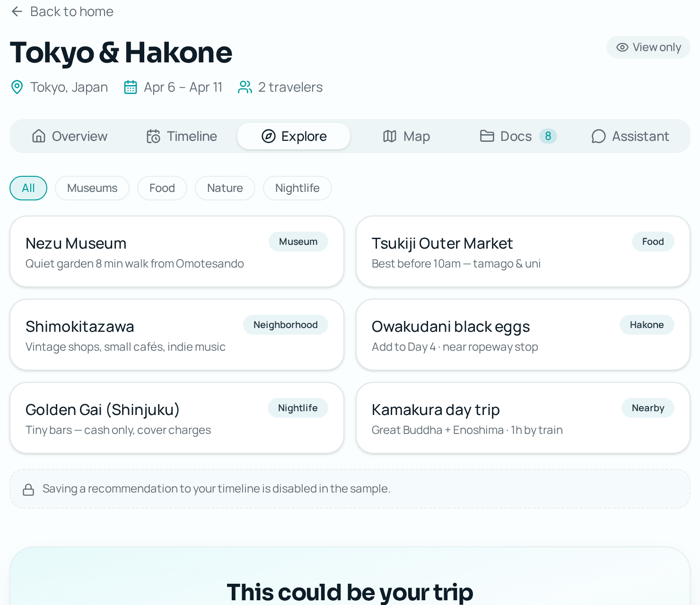
Task: Click the compass icon on Explore tab
Action: point(269,136)
